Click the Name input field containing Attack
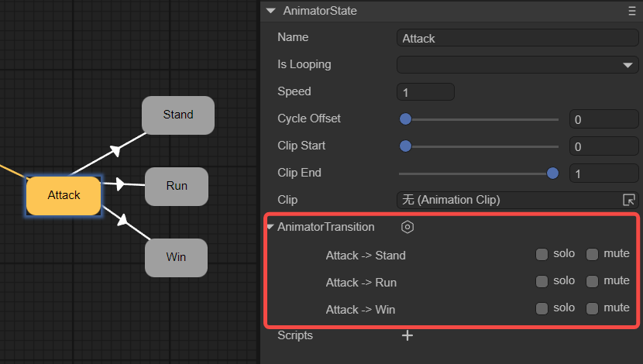 [517, 38]
